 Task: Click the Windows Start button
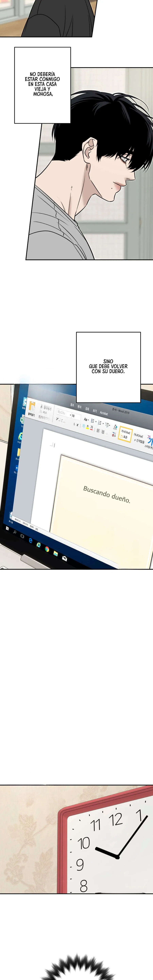7,528
